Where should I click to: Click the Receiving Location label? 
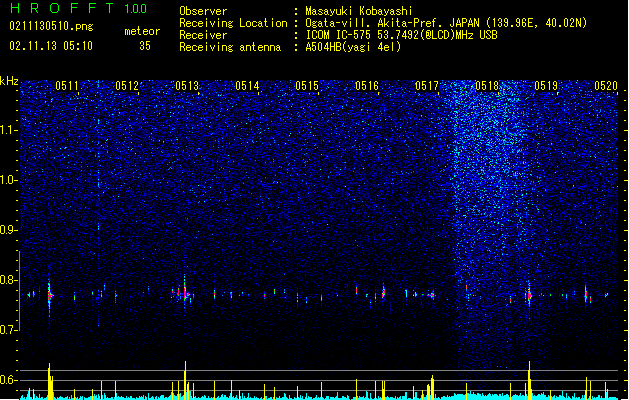(233, 23)
